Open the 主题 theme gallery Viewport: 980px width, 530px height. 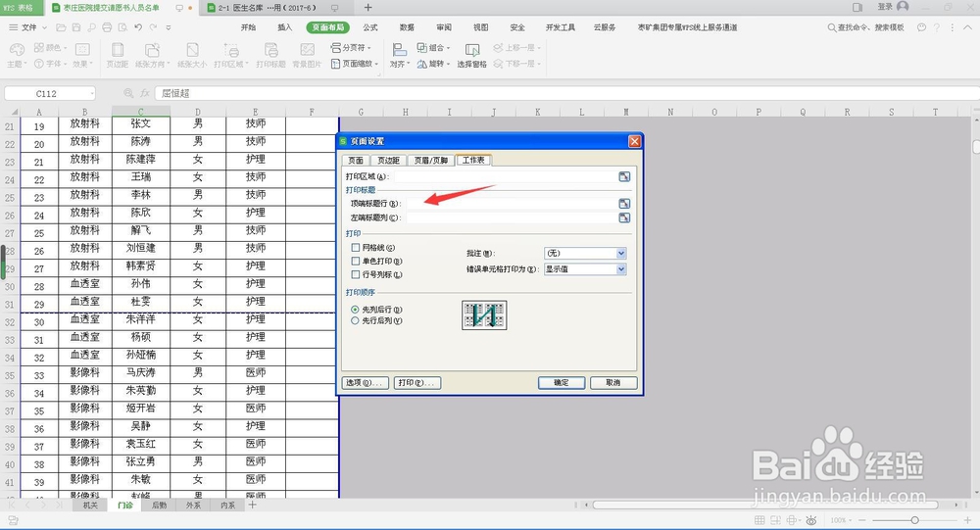17,55
